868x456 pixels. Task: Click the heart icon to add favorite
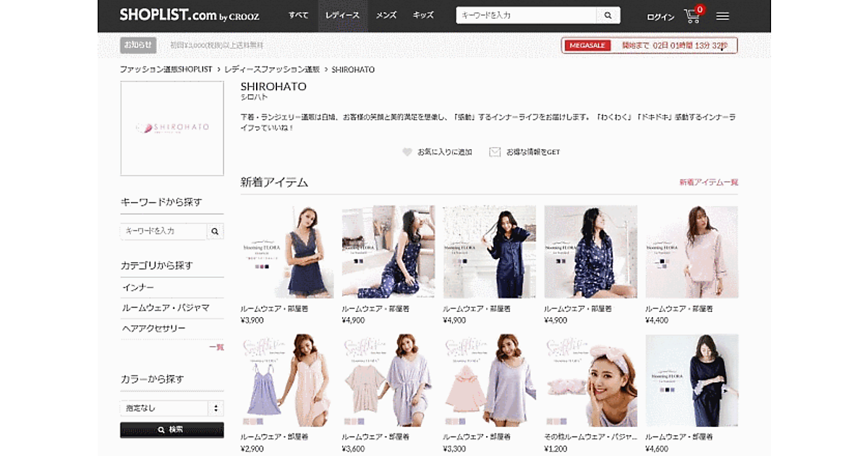tap(407, 152)
